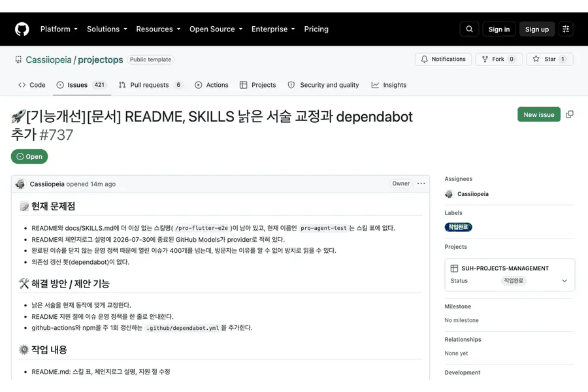
Task: Open the appearance settings sliders icon
Action: click(x=566, y=29)
